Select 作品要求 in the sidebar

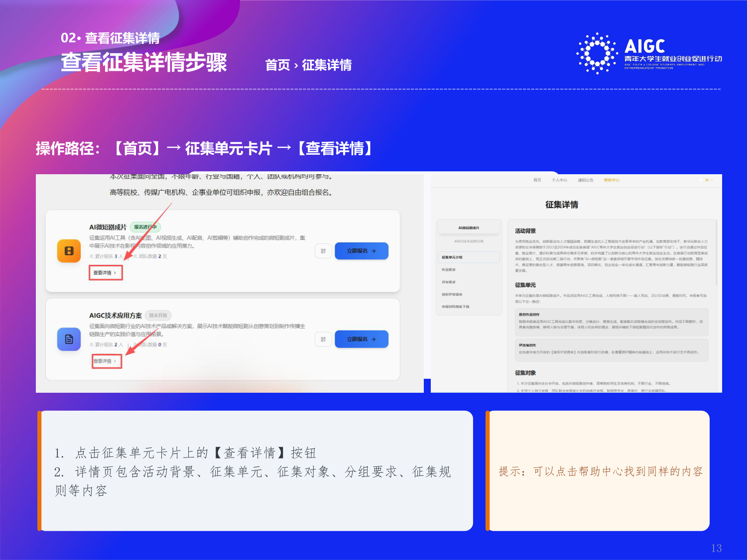click(x=449, y=270)
